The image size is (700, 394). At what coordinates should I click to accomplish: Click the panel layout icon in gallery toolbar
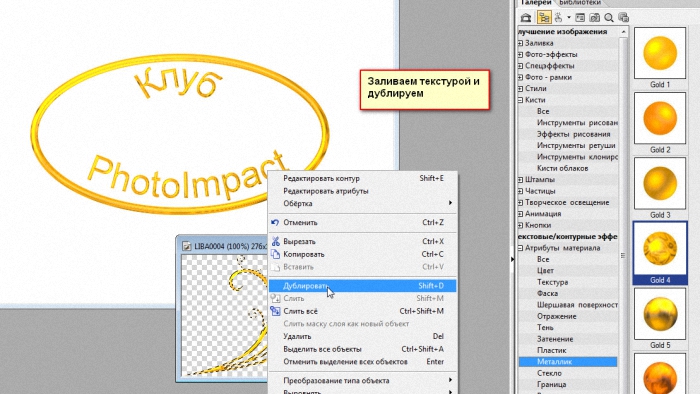click(x=580, y=17)
